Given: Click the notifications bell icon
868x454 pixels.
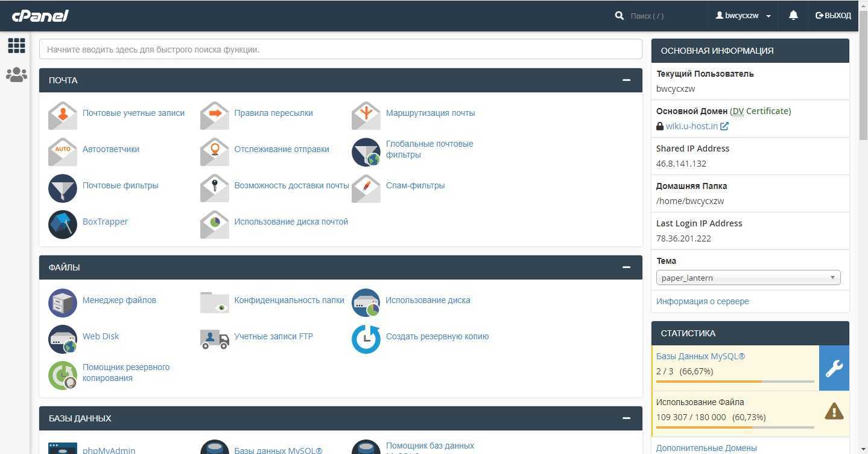Looking at the screenshot, I should pos(793,16).
